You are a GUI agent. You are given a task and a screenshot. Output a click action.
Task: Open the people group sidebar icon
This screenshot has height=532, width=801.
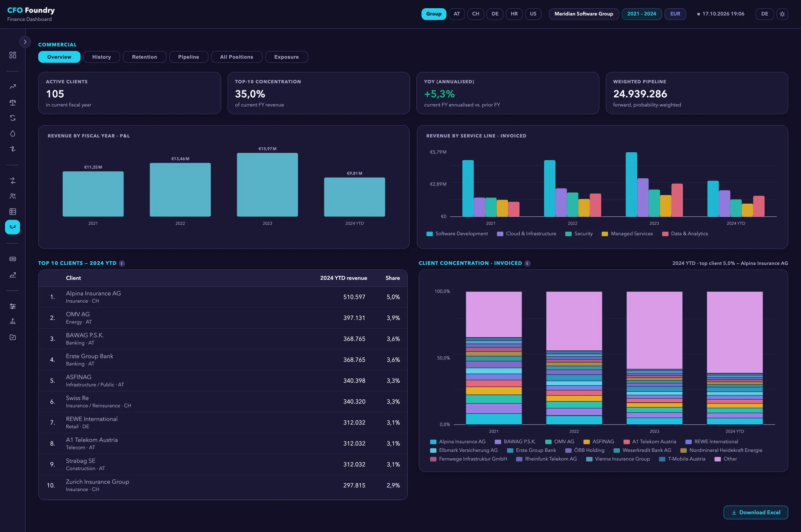pos(12,196)
